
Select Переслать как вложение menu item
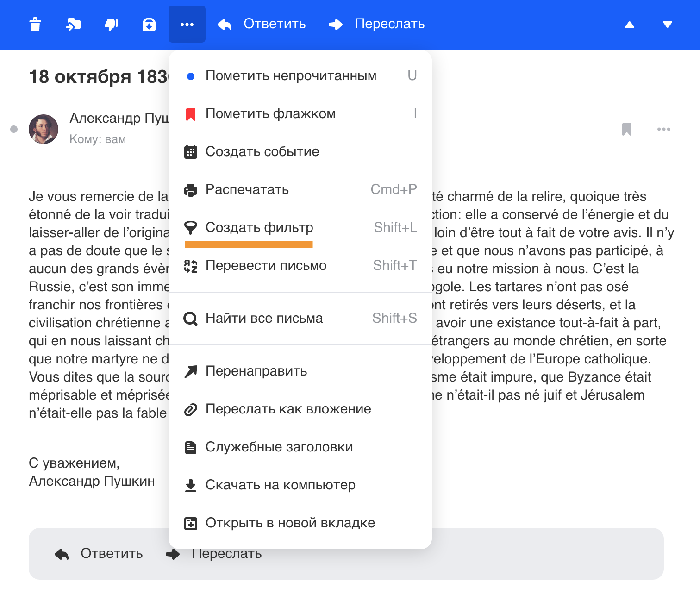(x=300, y=409)
